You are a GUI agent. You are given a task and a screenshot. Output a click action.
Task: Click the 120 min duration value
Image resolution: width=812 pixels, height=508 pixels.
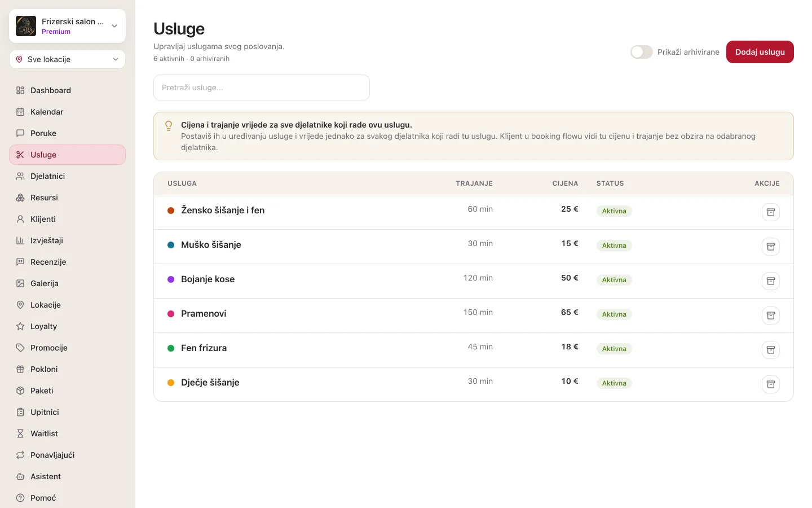(478, 278)
